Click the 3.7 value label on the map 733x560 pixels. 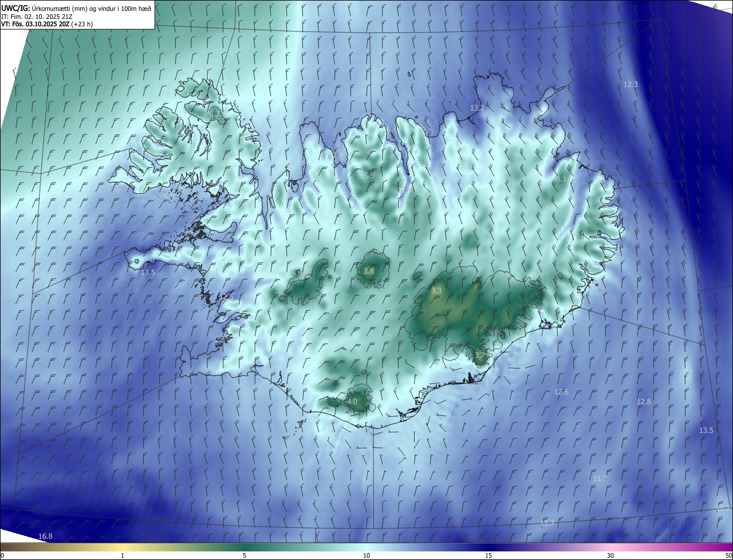click(x=480, y=355)
